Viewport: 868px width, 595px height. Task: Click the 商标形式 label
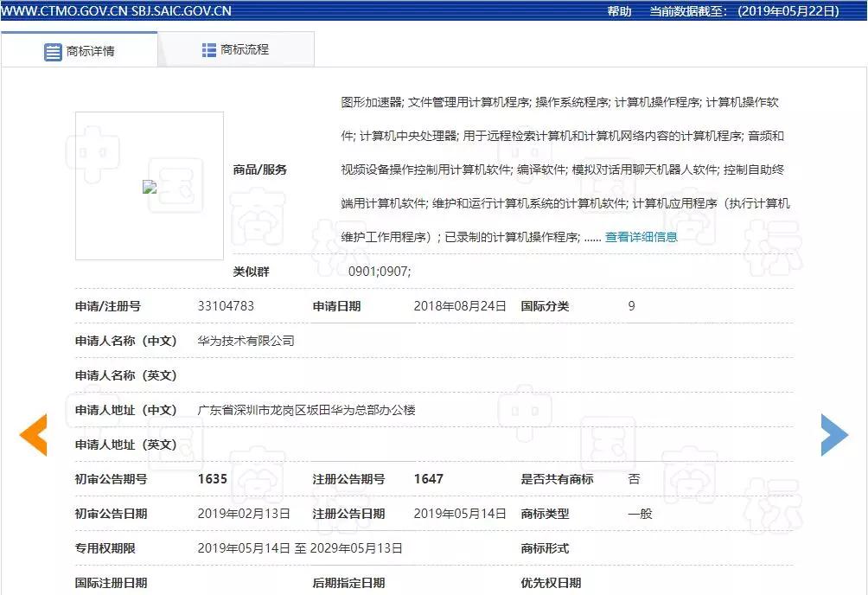click(545, 548)
